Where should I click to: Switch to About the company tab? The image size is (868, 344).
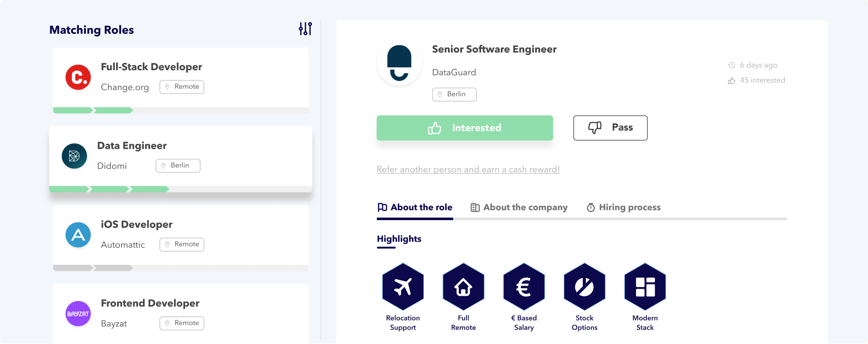tap(519, 207)
